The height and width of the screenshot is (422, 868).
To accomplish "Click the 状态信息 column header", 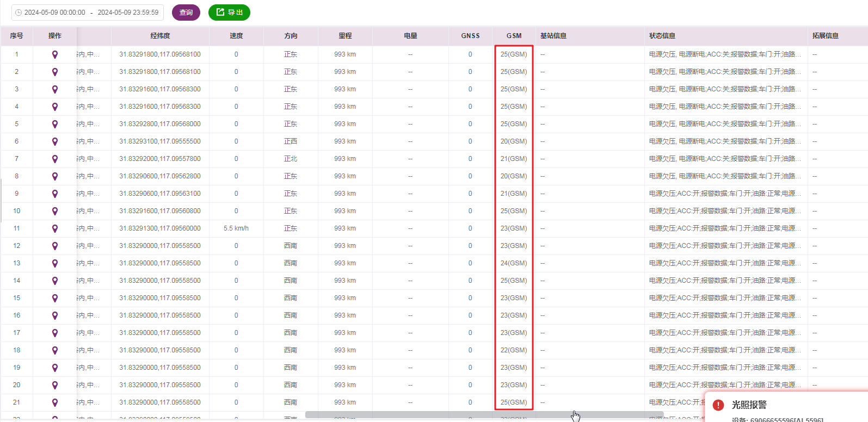I will pyautogui.click(x=662, y=36).
